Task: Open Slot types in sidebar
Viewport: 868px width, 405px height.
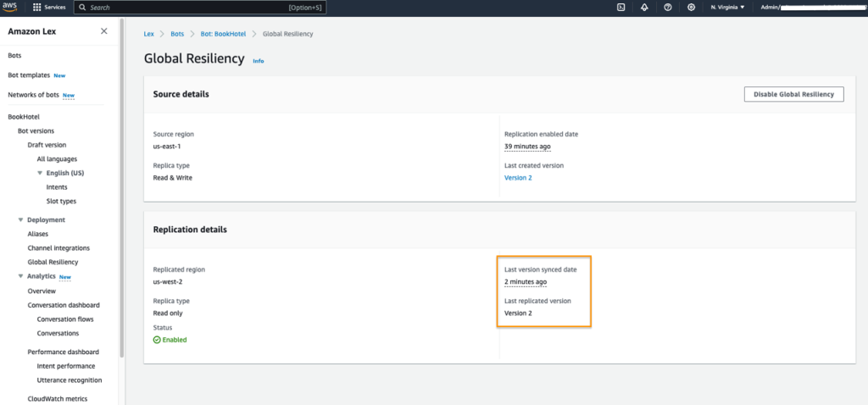Action: click(x=61, y=201)
